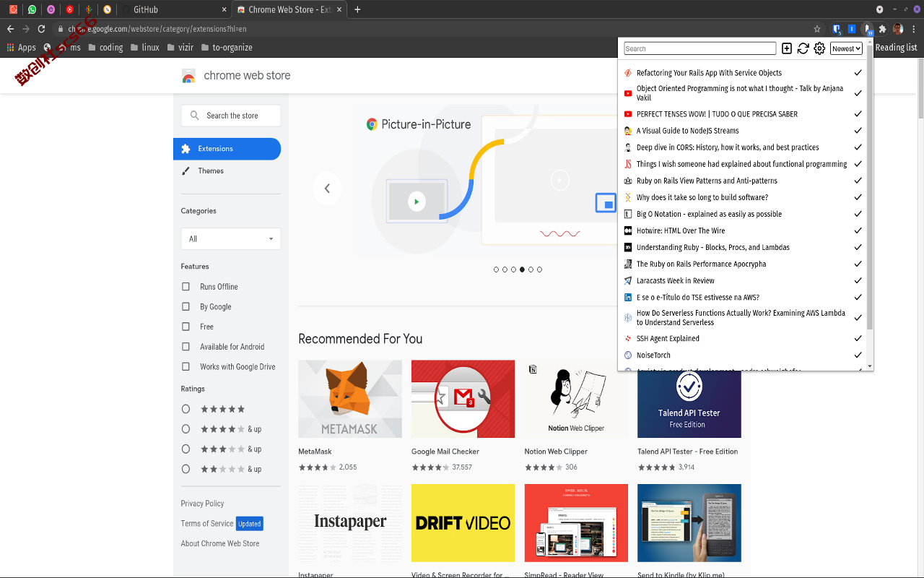
Task: Open the coding bookmarks folder
Action: (105, 48)
